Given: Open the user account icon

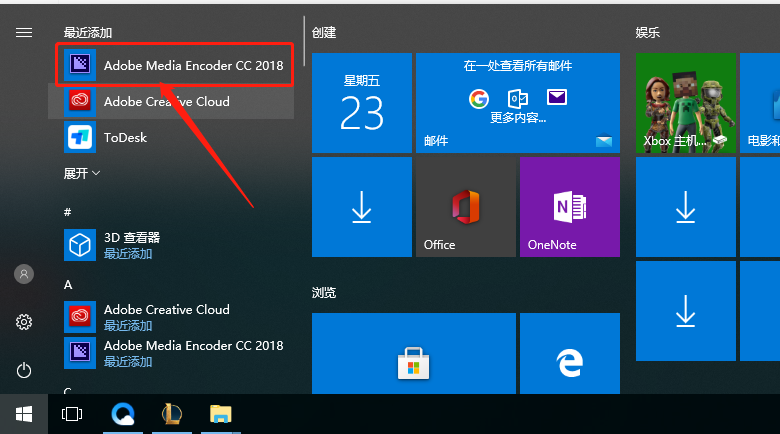Looking at the screenshot, I should coord(24,274).
